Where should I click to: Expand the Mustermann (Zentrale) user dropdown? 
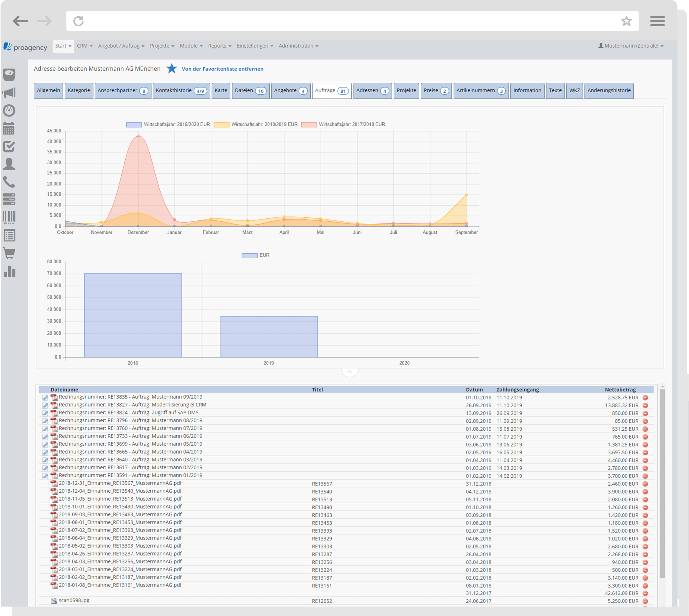(631, 46)
